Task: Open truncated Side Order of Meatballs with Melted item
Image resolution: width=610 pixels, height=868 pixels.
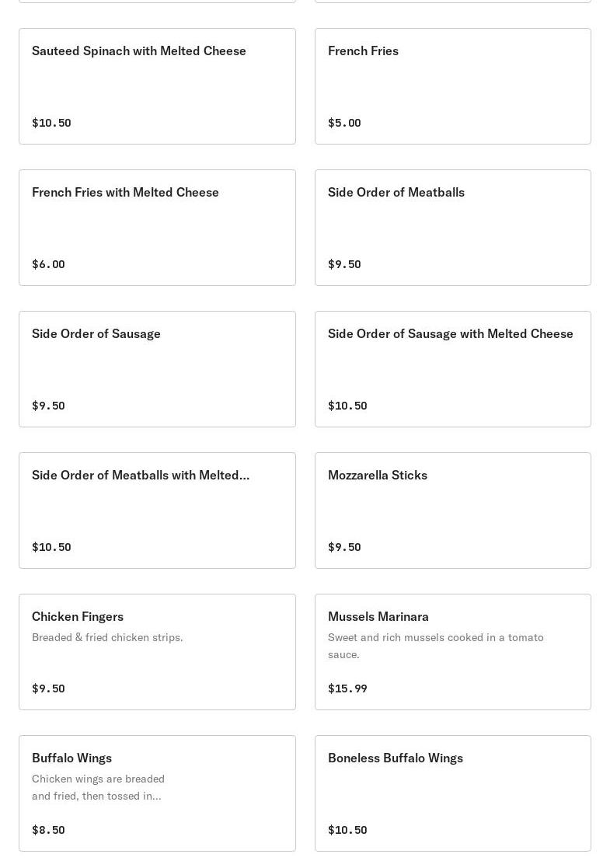Action: [157, 510]
